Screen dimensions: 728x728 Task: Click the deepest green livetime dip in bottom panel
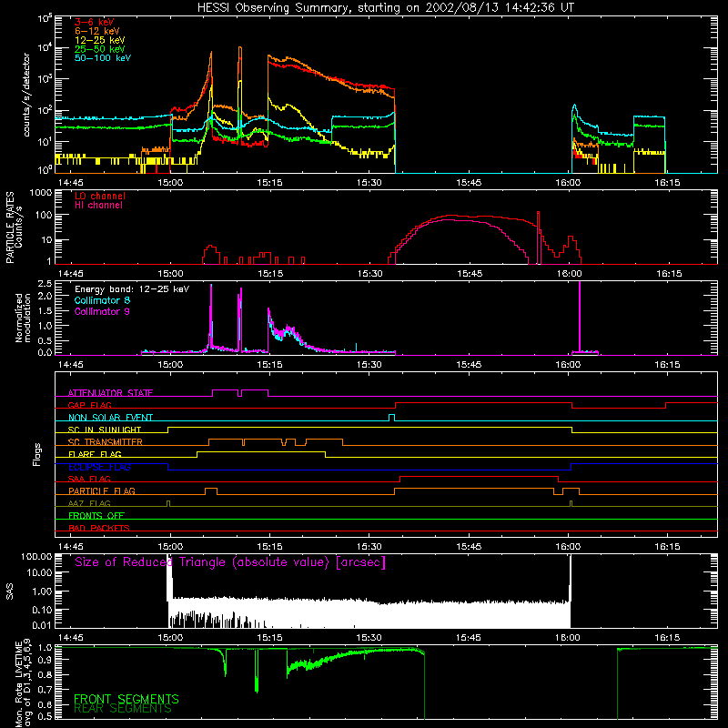tap(257, 673)
